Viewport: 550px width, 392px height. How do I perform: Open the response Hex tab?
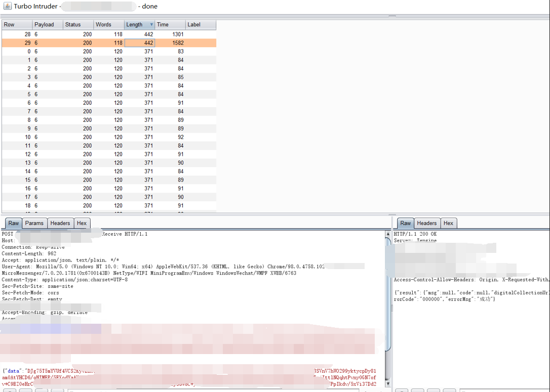tap(448, 223)
